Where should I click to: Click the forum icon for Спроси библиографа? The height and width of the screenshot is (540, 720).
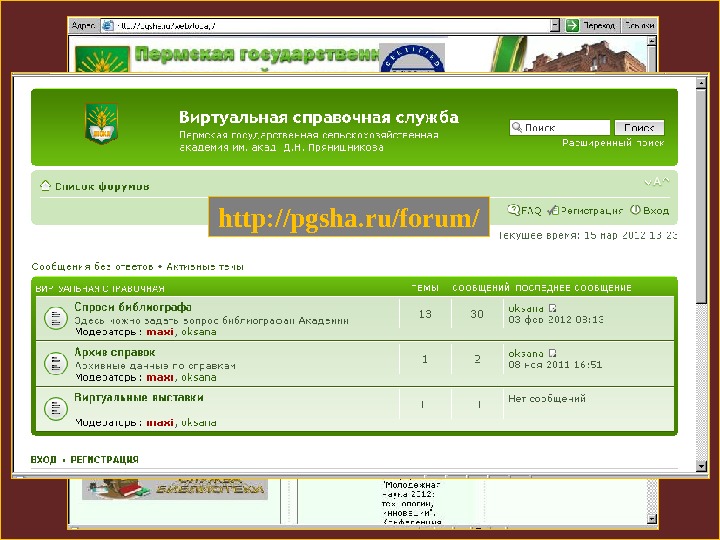pos(56,318)
